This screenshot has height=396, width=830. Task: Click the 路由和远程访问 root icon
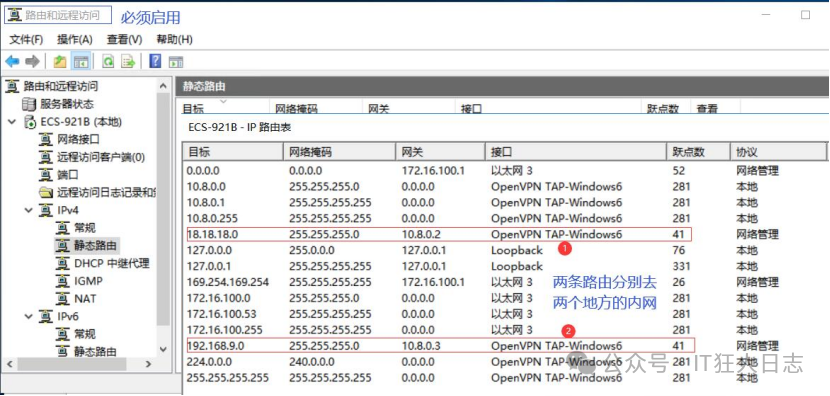click(x=12, y=86)
